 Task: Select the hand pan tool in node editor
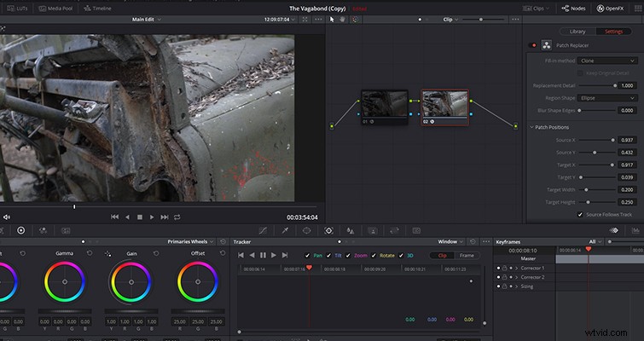342,20
